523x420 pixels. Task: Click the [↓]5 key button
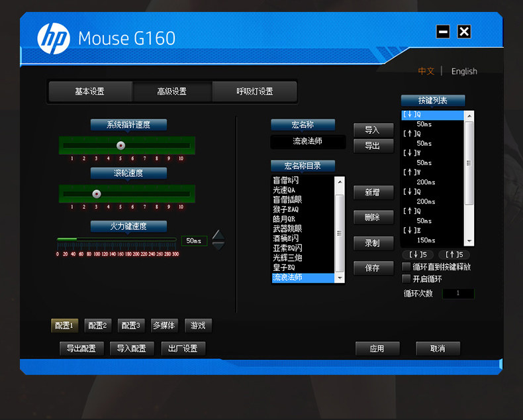coord(418,255)
